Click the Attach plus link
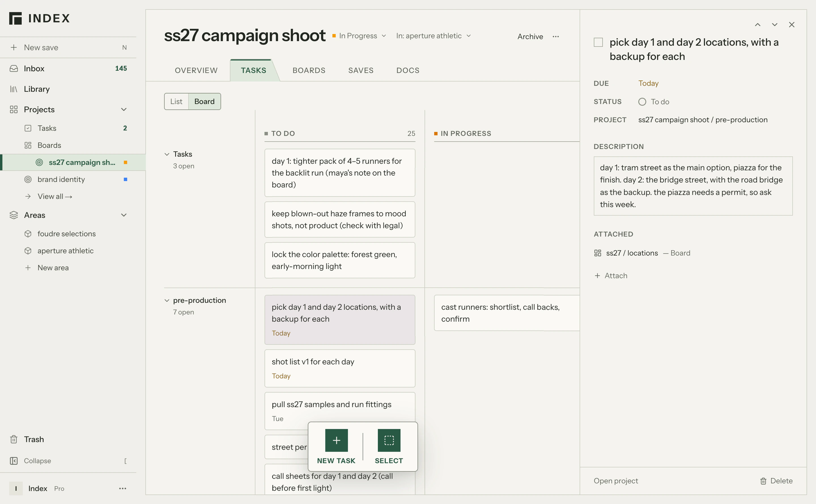This screenshot has width=816, height=504. (611, 276)
